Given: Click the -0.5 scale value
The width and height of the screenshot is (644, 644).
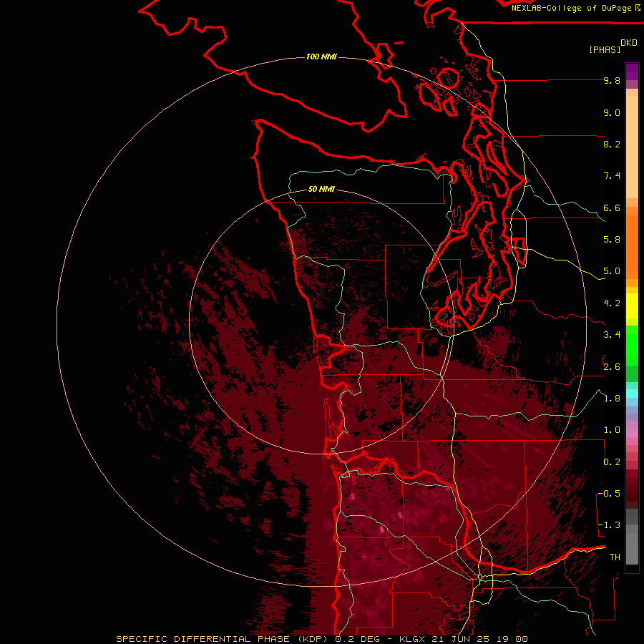Looking at the screenshot, I should coord(609,494).
